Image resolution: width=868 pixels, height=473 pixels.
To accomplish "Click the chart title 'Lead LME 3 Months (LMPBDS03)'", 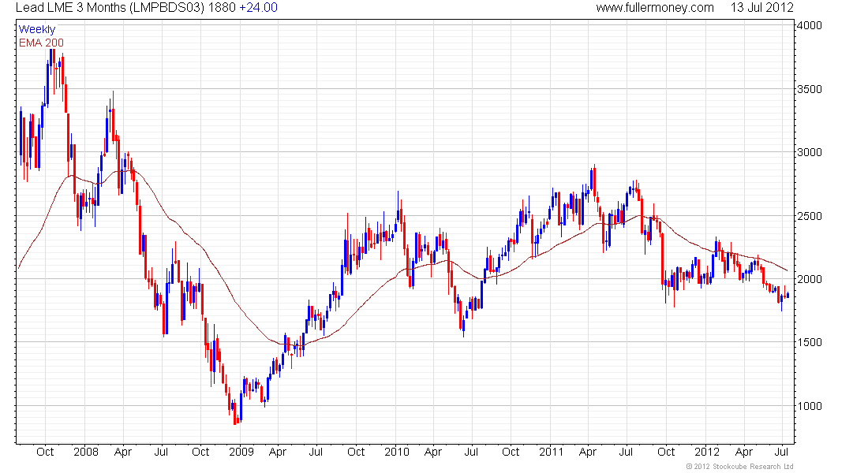I will pos(110,8).
